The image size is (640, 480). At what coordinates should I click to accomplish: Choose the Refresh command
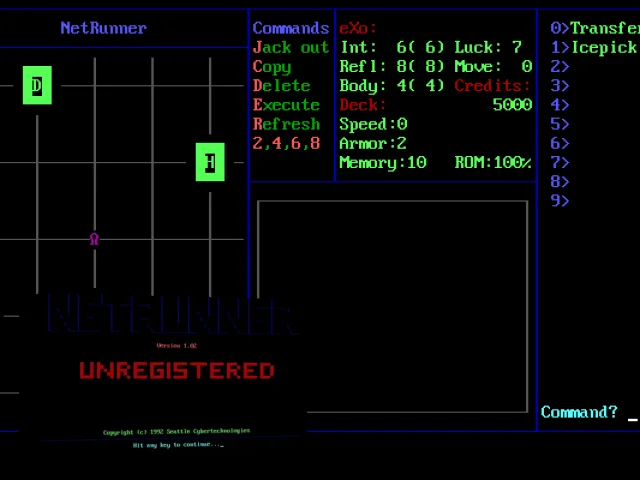coord(286,124)
